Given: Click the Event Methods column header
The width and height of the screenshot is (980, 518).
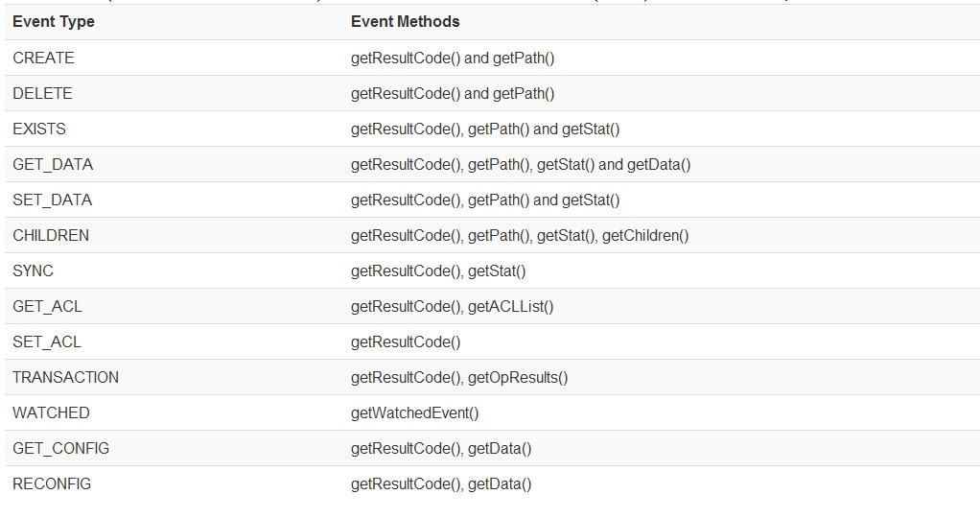Looking at the screenshot, I should coord(405,22).
